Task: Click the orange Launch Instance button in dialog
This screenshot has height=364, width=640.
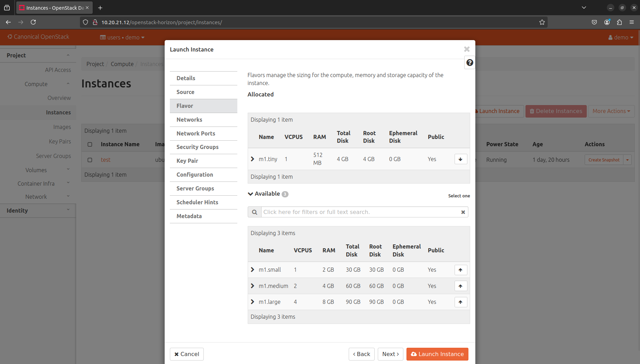Action: click(x=437, y=354)
